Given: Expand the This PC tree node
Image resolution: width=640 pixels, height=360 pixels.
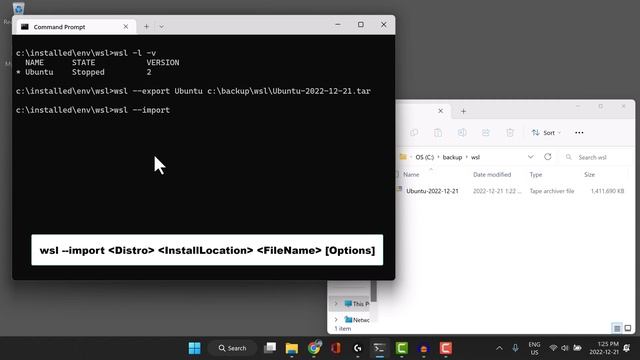Looking at the screenshot, I should pos(336,304).
